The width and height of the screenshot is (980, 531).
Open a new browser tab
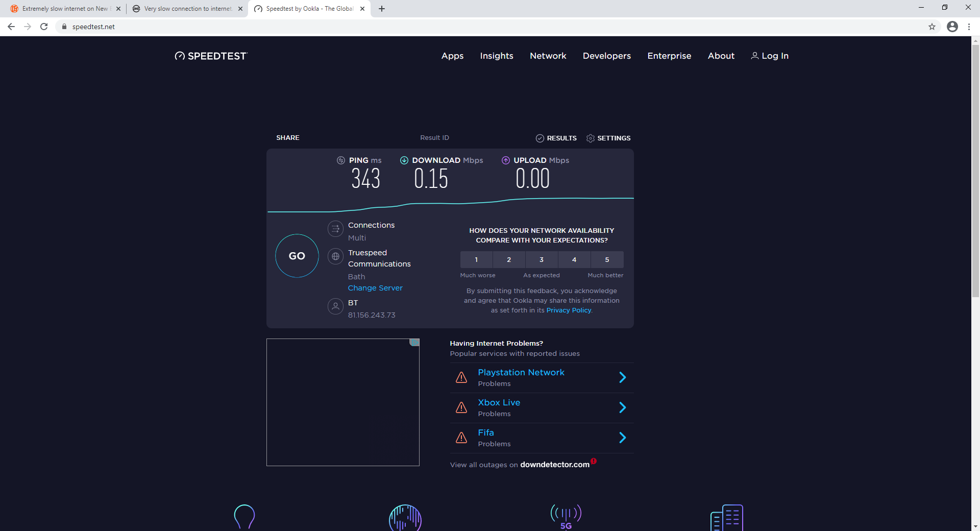tap(382, 9)
